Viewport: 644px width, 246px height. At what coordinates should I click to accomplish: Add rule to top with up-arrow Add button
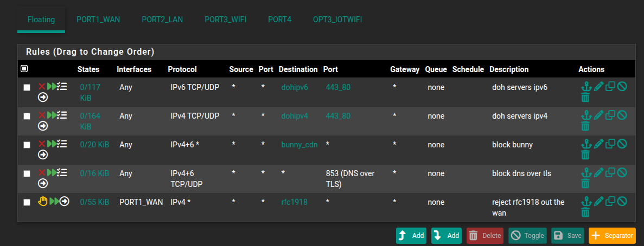coord(411,236)
